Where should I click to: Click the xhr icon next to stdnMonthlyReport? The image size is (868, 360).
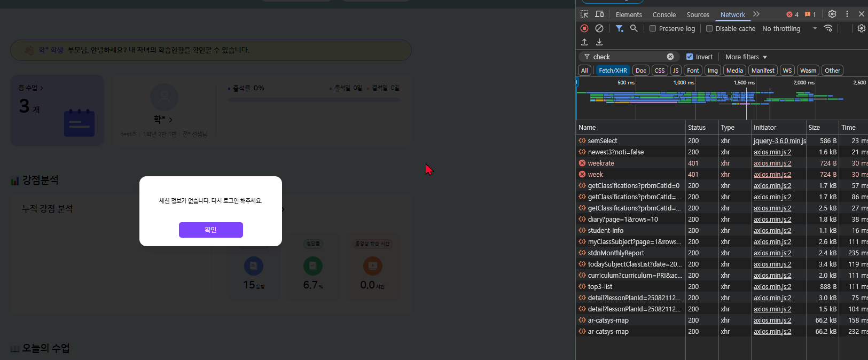click(x=582, y=253)
